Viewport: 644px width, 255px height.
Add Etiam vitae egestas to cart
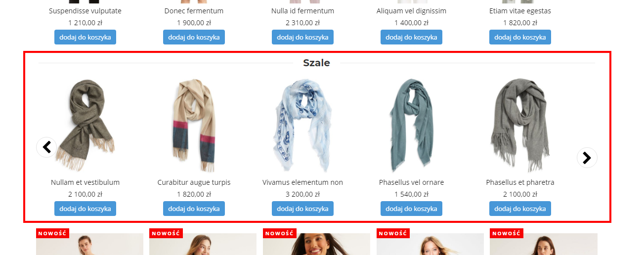point(520,37)
